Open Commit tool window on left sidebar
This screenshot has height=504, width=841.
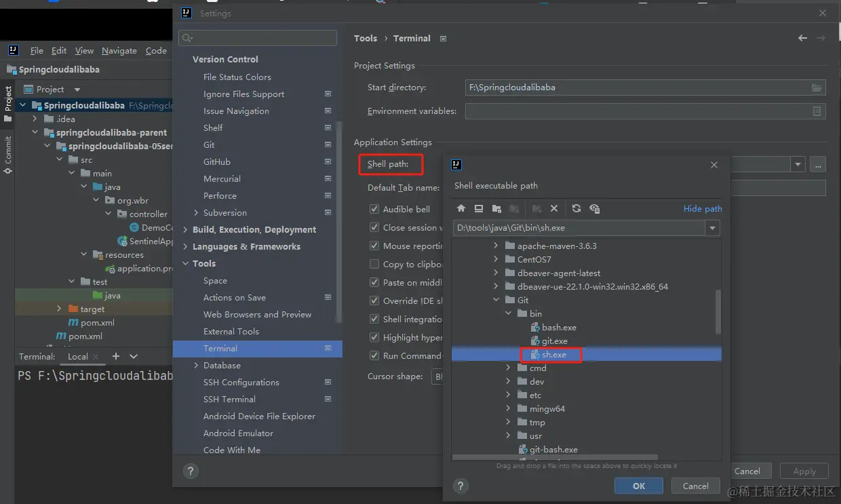(7, 155)
